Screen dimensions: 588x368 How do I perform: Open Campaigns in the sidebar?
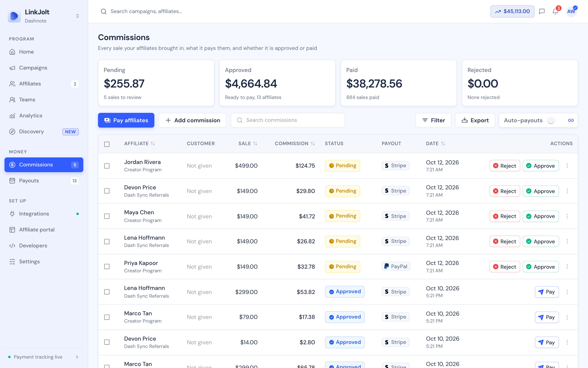pos(44,68)
